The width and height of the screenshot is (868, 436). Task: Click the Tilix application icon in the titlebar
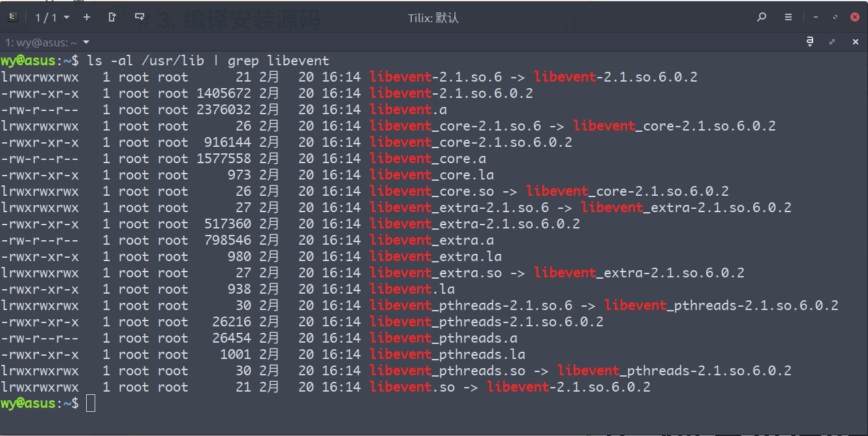[x=13, y=17]
